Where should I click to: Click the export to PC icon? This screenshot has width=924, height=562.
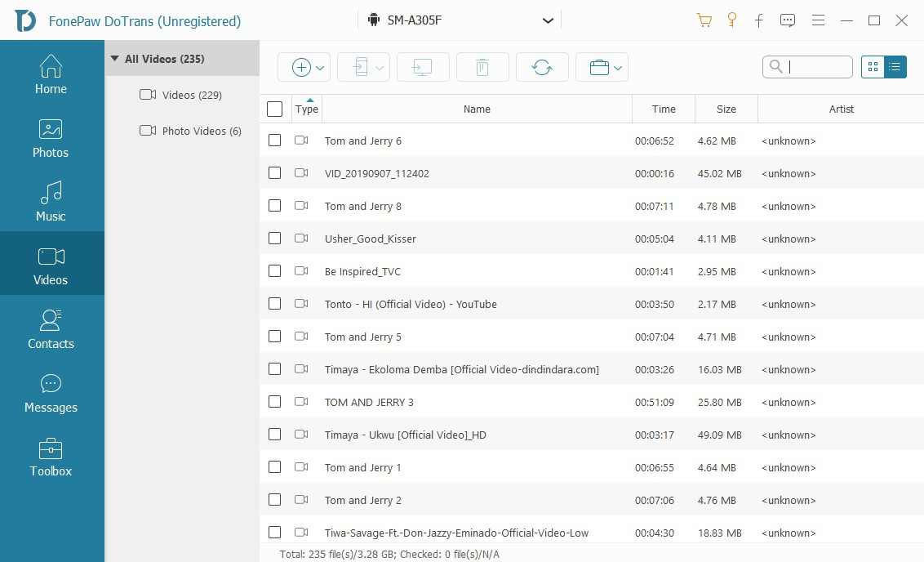[423, 68]
